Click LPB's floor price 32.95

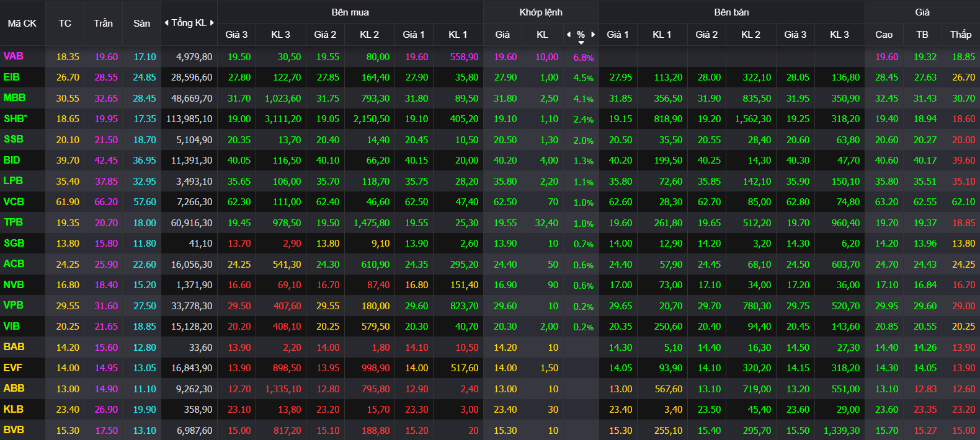click(x=145, y=182)
